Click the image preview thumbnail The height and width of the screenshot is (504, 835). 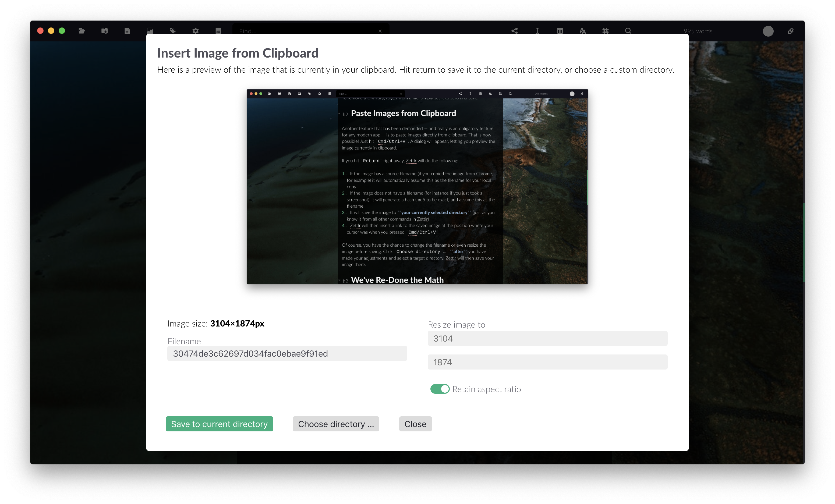417,187
